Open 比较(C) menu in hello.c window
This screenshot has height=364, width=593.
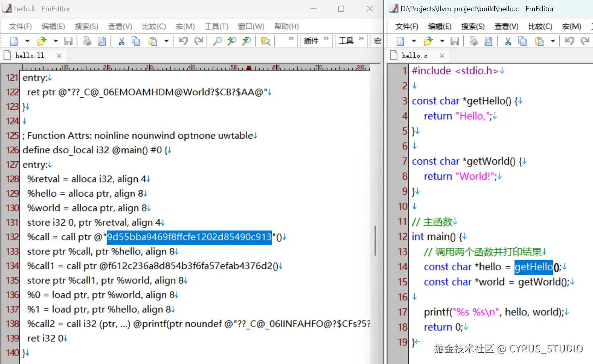(x=540, y=27)
